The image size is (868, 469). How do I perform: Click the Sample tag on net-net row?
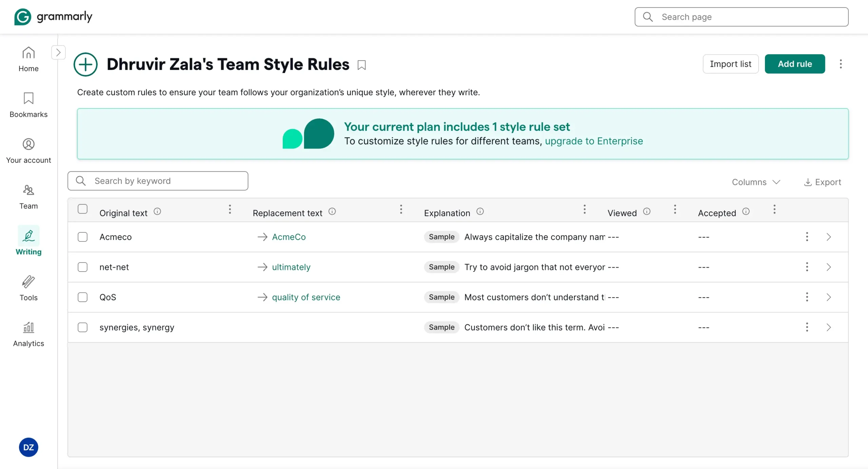coord(441,267)
